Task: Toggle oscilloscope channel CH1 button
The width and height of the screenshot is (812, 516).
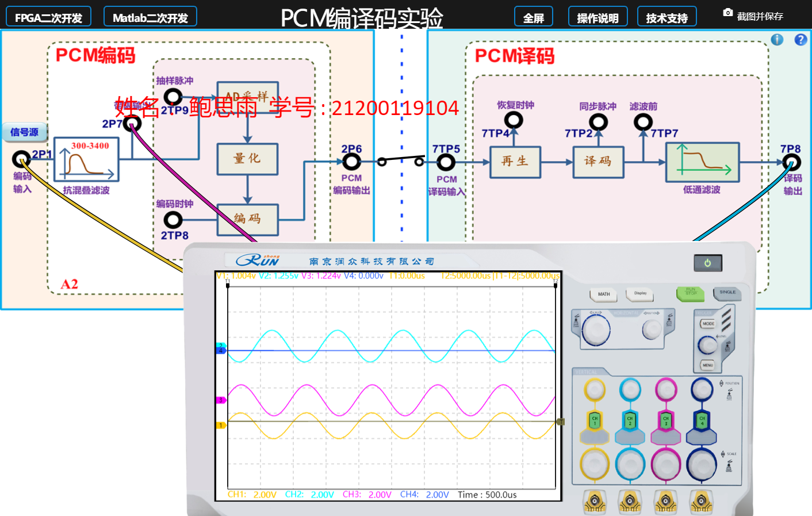Action: tap(595, 421)
